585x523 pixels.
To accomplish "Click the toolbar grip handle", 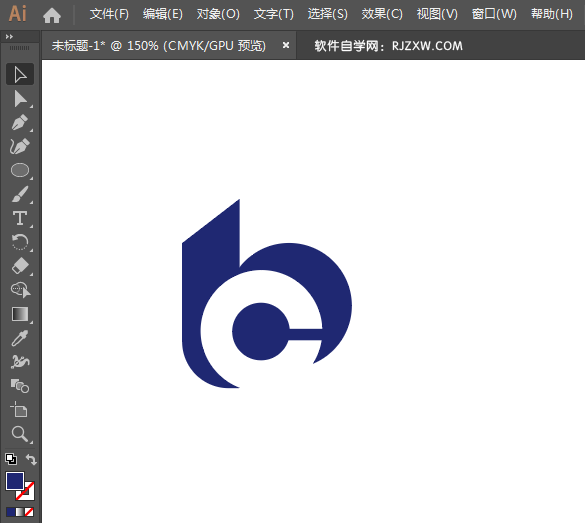I will pos(19,48).
